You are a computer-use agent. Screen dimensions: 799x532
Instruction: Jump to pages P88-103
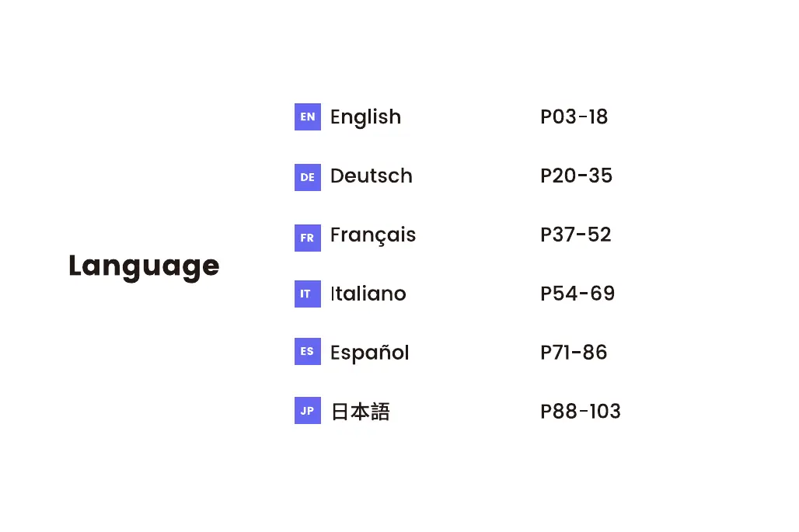pyautogui.click(x=580, y=412)
